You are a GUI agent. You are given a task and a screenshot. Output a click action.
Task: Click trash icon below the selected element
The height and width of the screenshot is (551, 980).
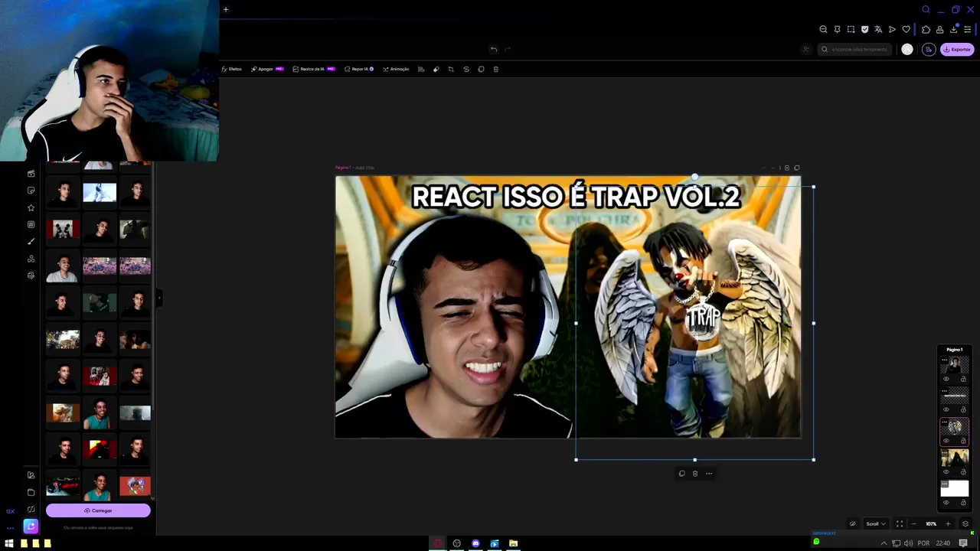(x=695, y=474)
